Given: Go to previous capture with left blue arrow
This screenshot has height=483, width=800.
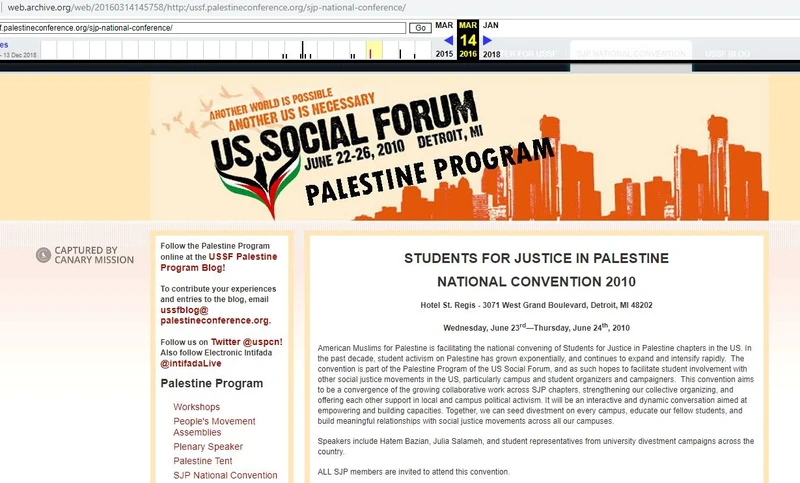Looking at the screenshot, I should (x=448, y=40).
